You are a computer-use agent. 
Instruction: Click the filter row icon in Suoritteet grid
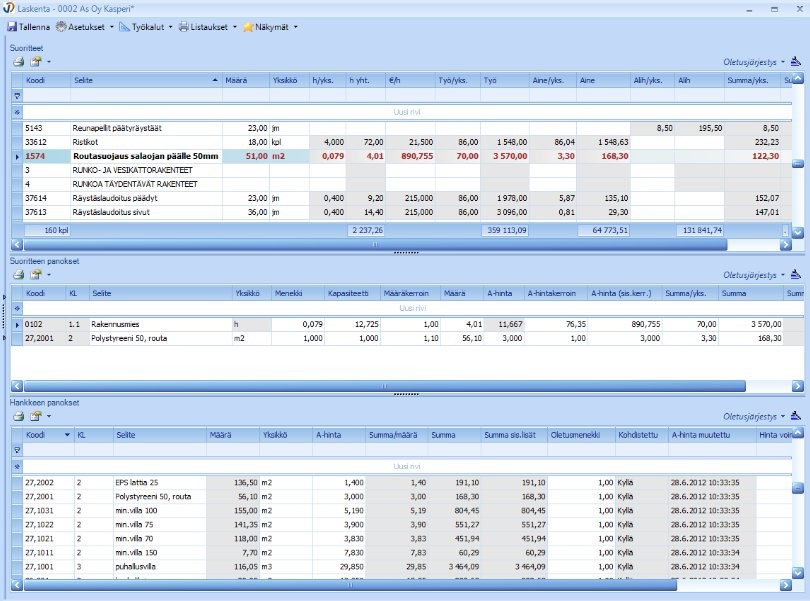pyautogui.click(x=17, y=96)
